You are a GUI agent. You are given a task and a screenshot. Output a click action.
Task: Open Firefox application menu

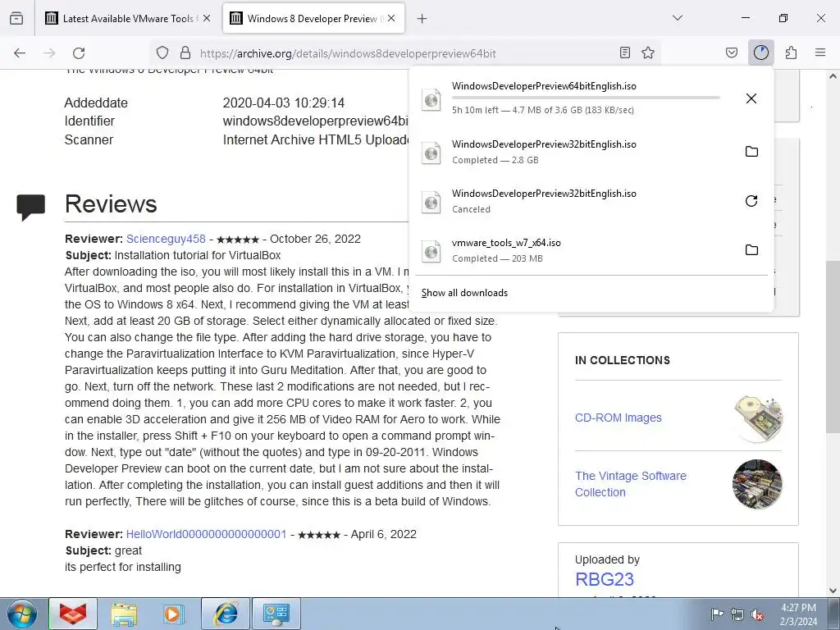[x=820, y=52]
